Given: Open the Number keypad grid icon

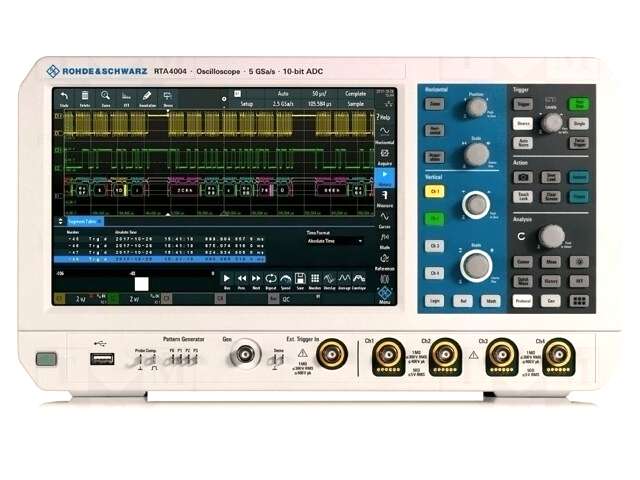Looking at the screenshot, I should (x=315, y=279).
